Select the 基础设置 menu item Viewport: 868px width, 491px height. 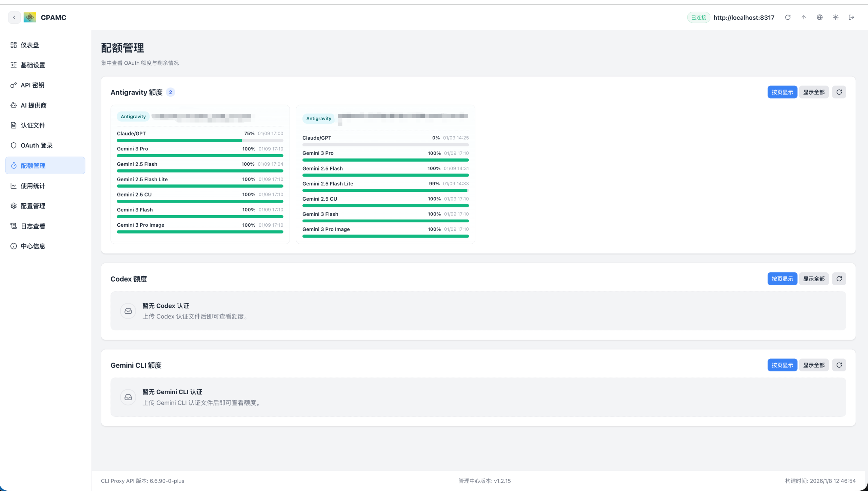coord(33,65)
